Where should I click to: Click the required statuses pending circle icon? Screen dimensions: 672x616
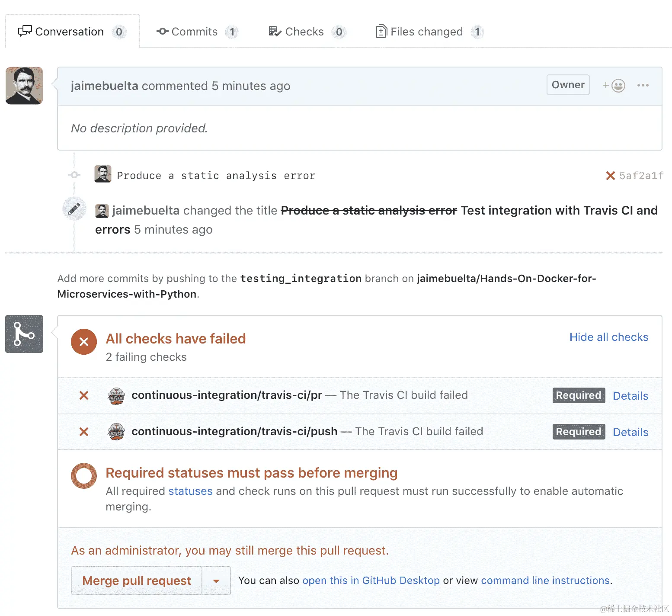84,476
